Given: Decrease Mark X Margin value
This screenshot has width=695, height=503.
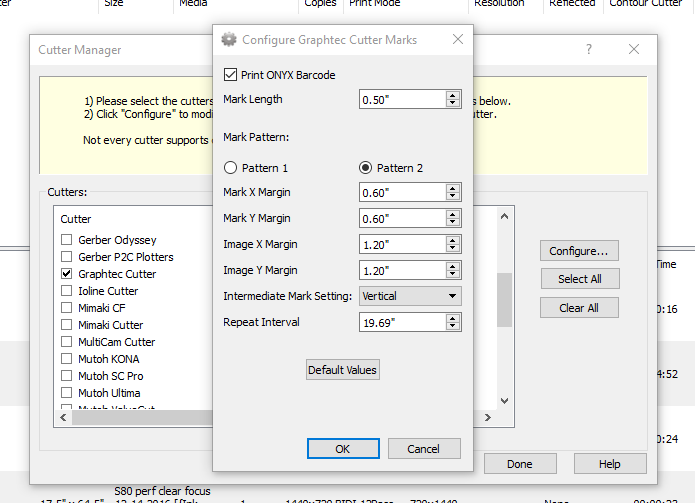Looking at the screenshot, I should tap(453, 196).
